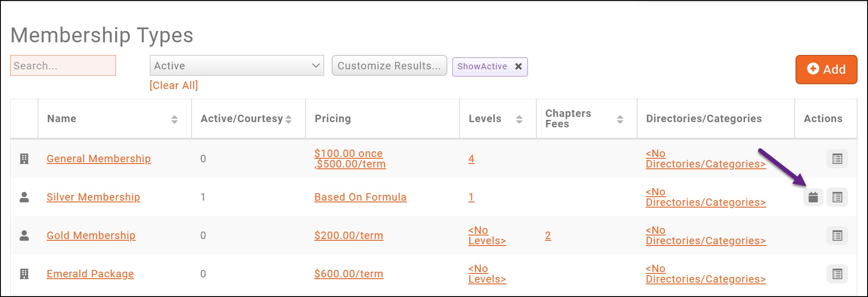This screenshot has width=868, height=297.
Task: Open list action icon for Silver Membership
Action: 837,197
